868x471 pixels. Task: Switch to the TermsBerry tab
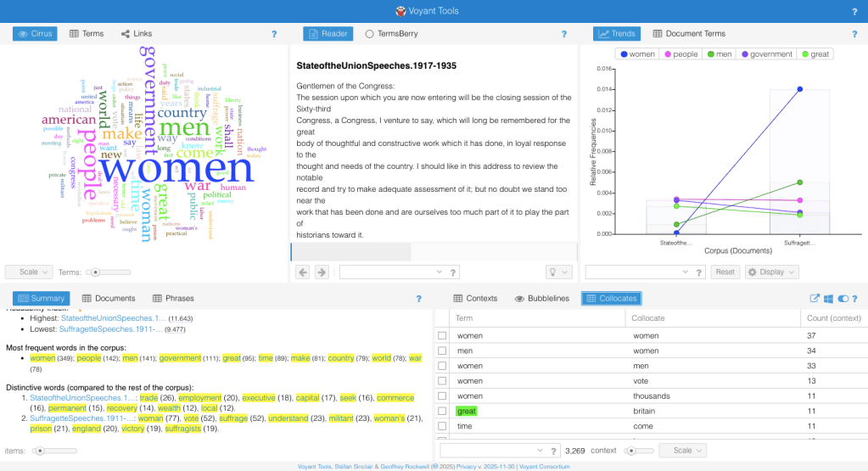[x=391, y=34]
